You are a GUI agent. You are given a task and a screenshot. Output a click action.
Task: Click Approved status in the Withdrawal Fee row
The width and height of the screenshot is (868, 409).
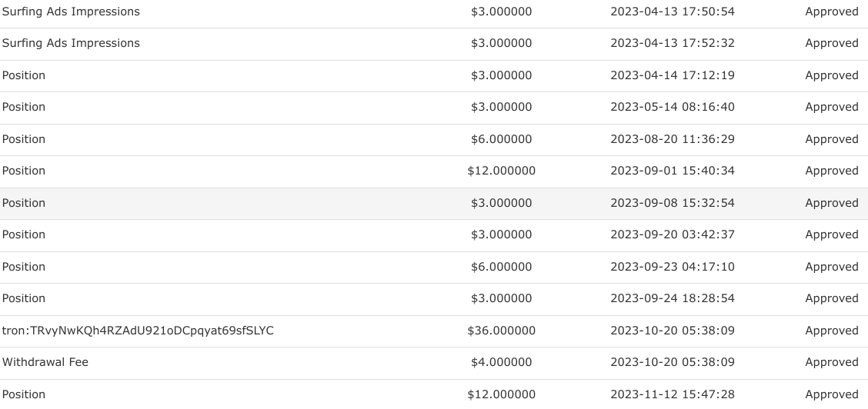[831, 362]
